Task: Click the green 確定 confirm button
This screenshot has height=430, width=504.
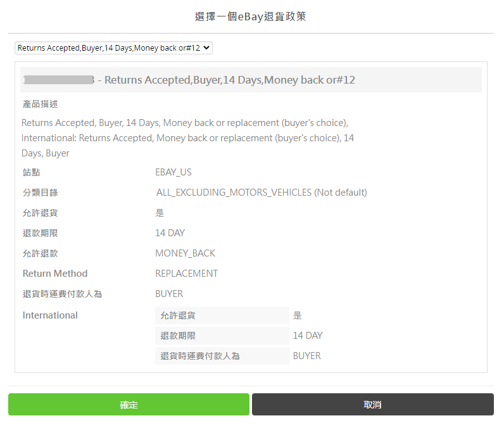Action: [129, 405]
